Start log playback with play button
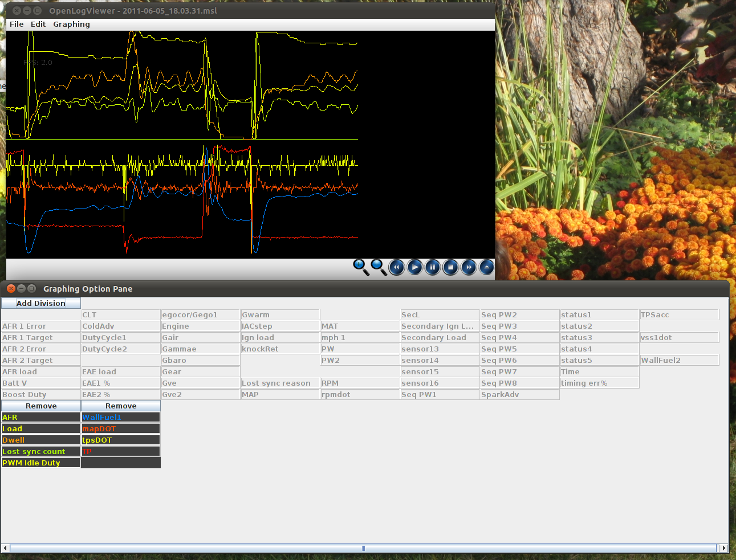The height and width of the screenshot is (560, 736). [414, 267]
